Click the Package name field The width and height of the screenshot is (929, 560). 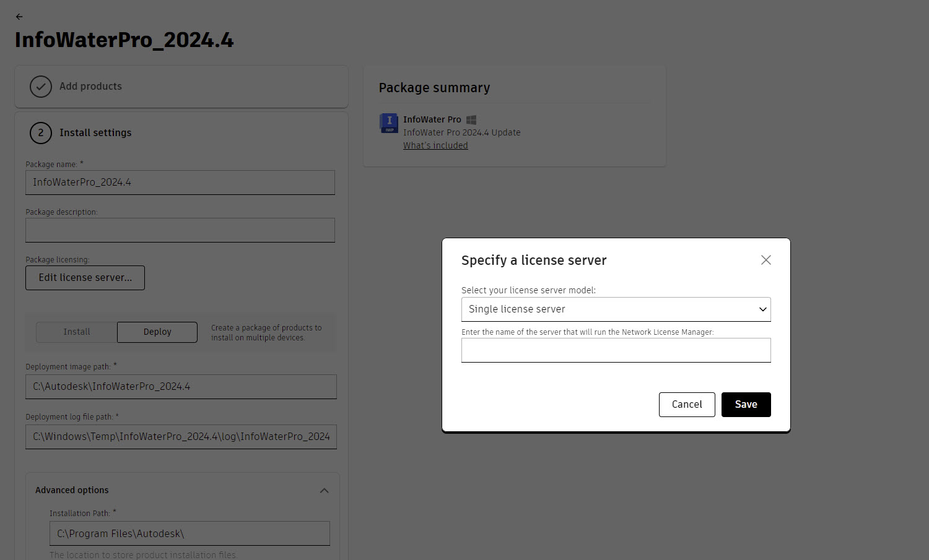point(180,183)
